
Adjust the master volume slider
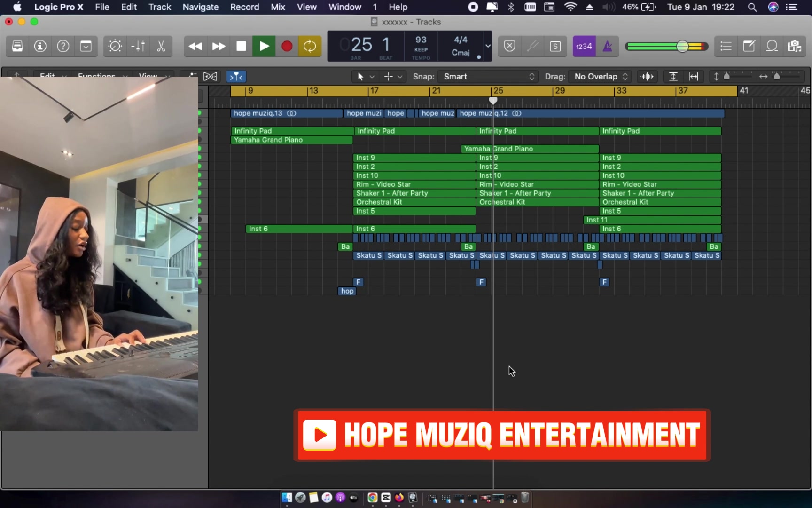click(682, 46)
